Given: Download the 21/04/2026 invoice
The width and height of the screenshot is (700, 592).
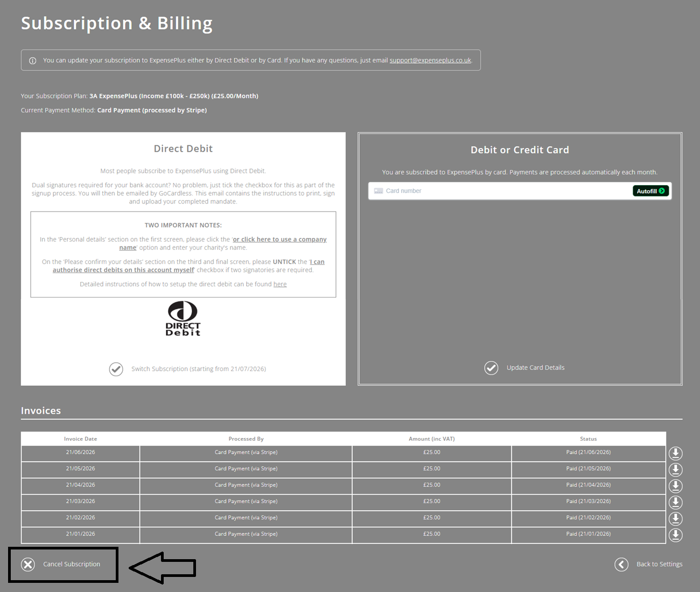Looking at the screenshot, I should click(675, 486).
